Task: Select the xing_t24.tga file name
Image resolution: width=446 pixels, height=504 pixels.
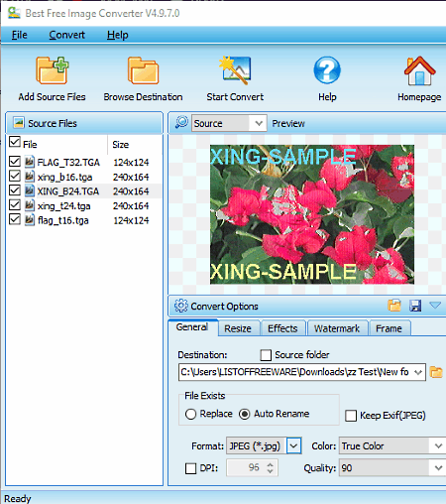Action: coord(63,205)
